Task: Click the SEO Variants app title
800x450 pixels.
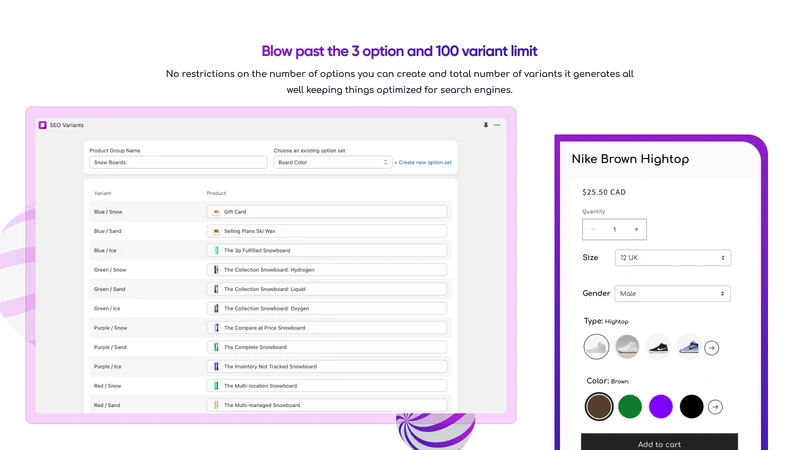Action: click(66, 125)
